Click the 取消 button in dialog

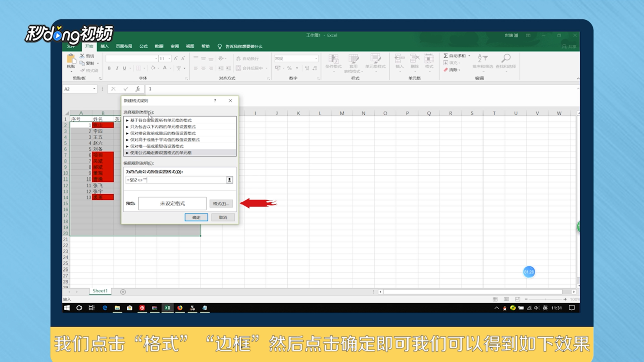(223, 218)
